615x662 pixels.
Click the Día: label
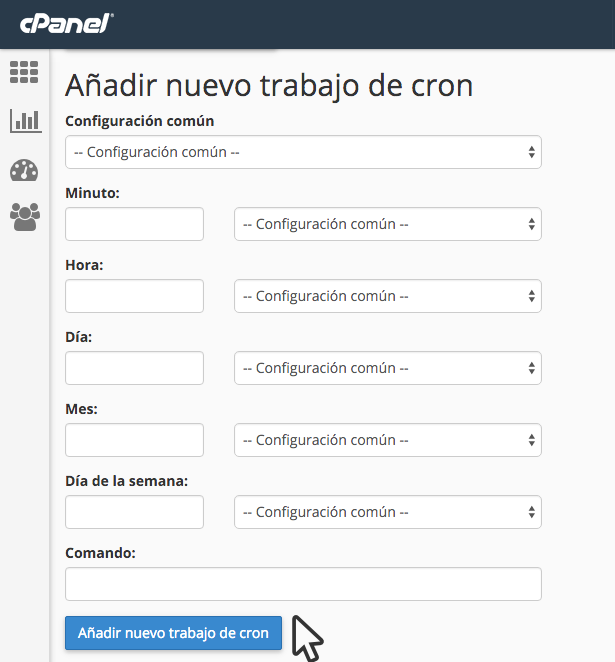click(x=79, y=337)
